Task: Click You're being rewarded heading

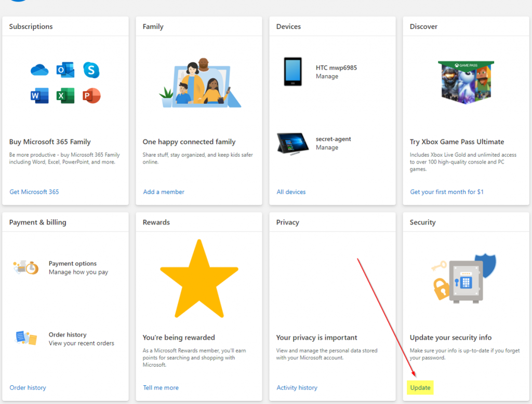Action: (179, 338)
